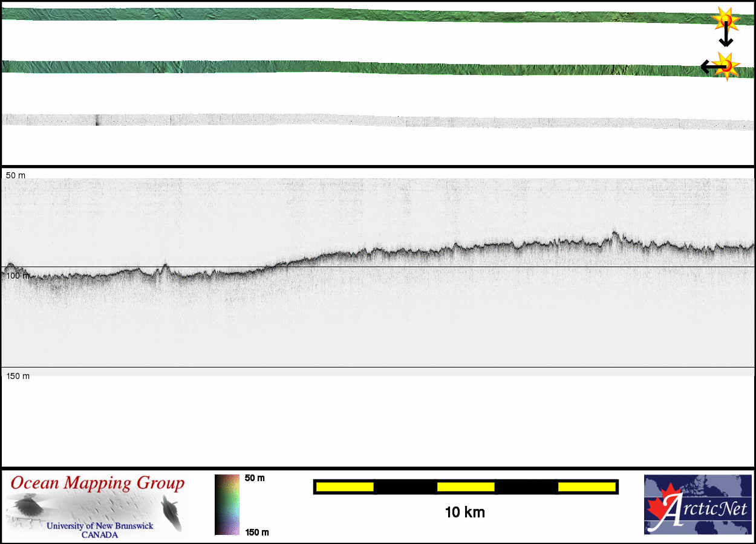Click the 100 m depth axis label
756x544 pixels.
(18, 276)
